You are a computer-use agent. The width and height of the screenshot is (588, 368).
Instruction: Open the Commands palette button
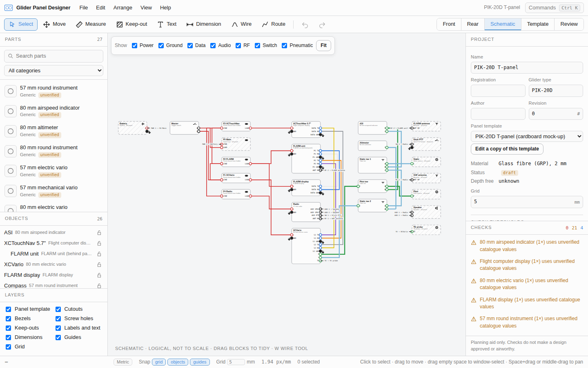click(x=554, y=8)
